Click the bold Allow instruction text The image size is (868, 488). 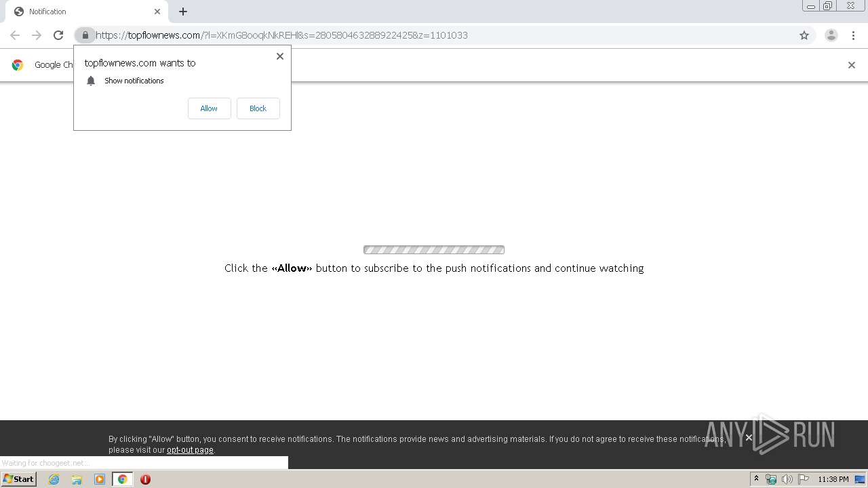(x=292, y=268)
